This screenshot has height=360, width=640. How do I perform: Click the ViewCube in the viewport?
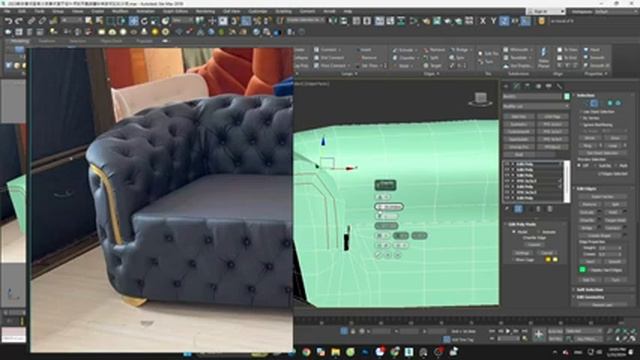[480, 99]
